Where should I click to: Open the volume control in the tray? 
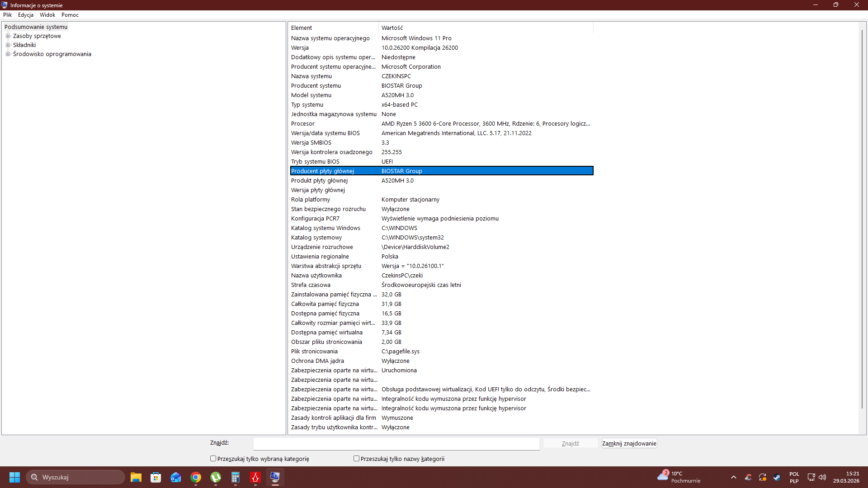822,477
